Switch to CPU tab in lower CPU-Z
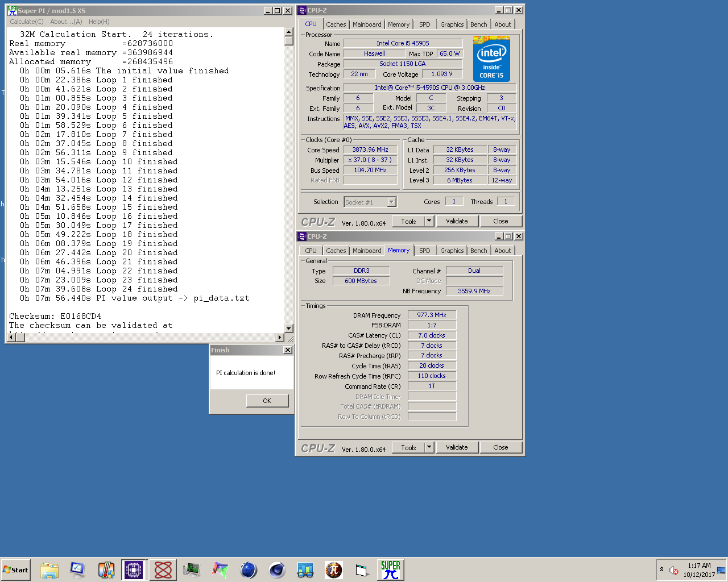The height and width of the screenshot is (582, 728). (311, 251)
